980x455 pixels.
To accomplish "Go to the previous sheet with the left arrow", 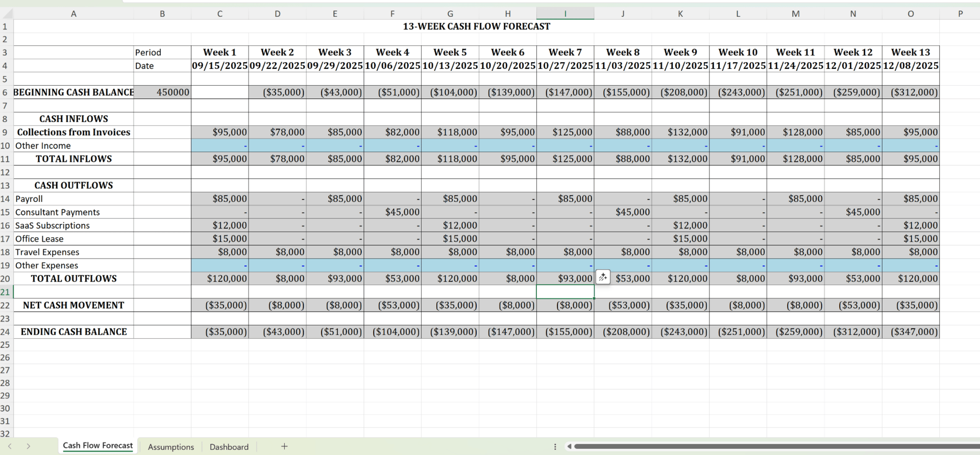I will [10, 446].
